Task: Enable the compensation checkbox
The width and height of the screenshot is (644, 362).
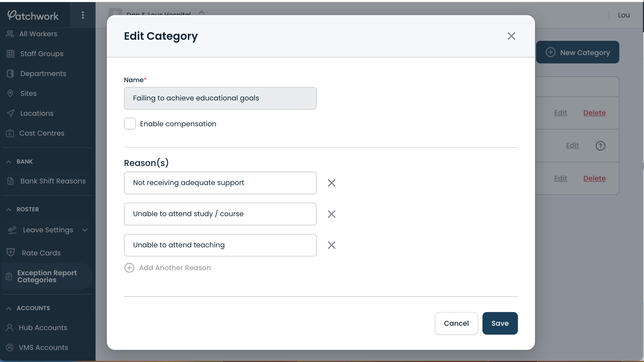Action: pyautogui.click(x=130, y=124)
